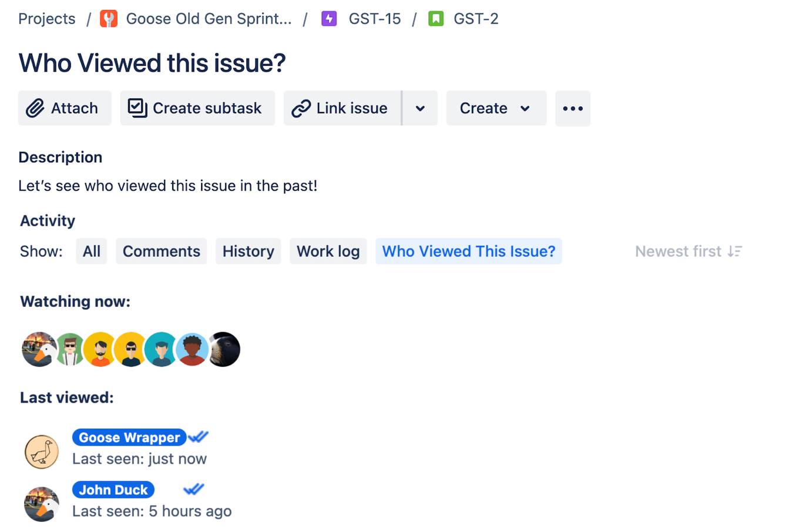Click the Goose Wrapper name badge
The width and height of the screenshot is (812, 529).
pos(129,437)
